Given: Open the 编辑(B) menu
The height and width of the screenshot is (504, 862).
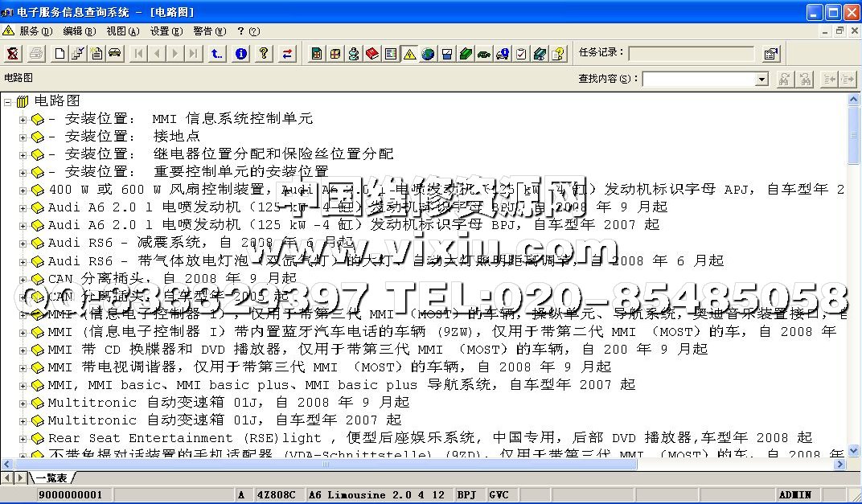Looking at the screenshot, I should tap(79, 31).
